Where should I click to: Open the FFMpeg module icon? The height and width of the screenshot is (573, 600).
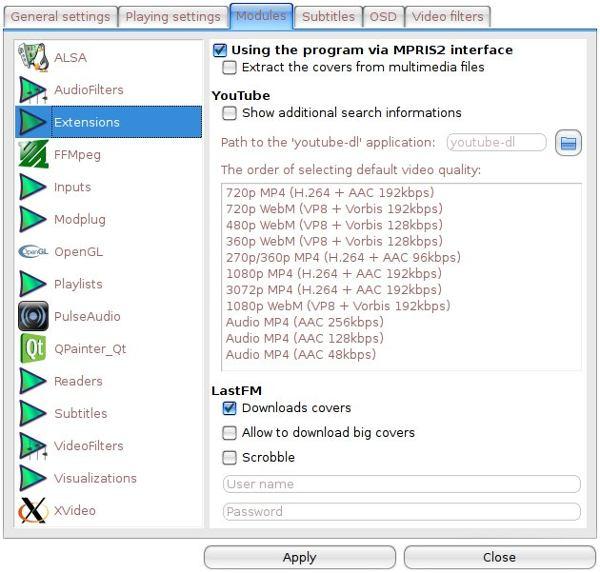[x=33, y=155]
